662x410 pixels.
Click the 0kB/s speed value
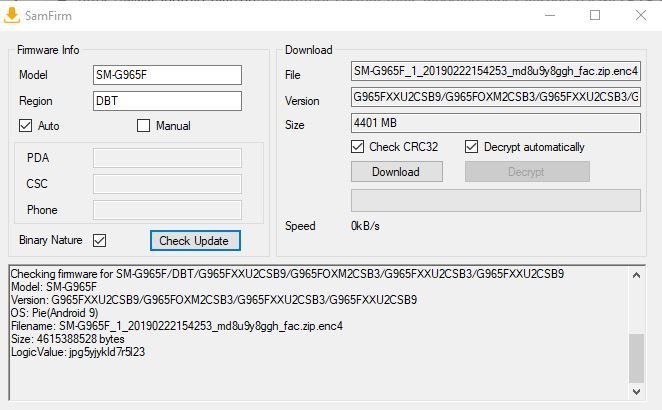(365, 226)
